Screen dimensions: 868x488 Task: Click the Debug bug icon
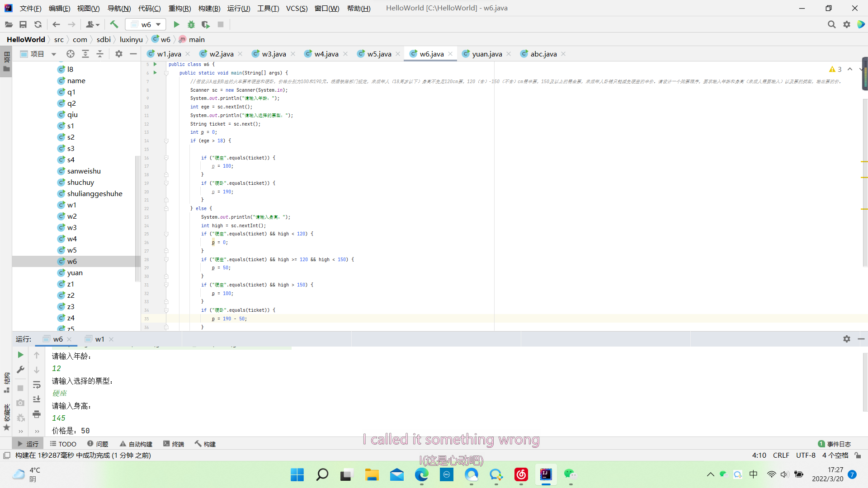(x=191, y=24)
